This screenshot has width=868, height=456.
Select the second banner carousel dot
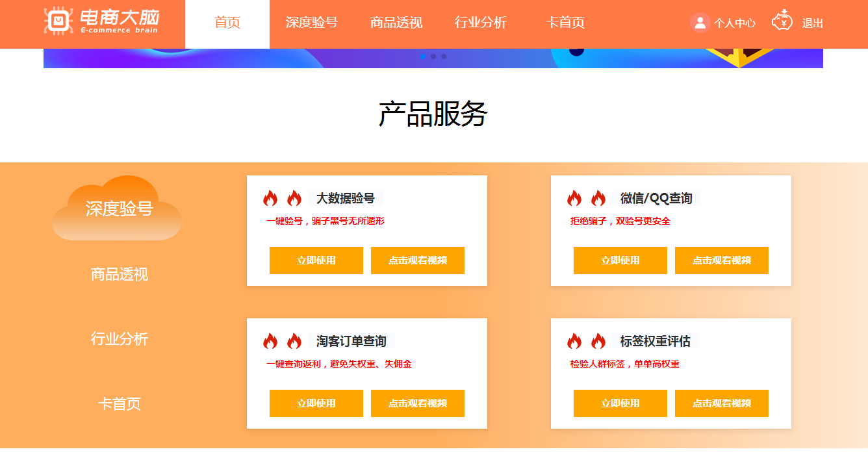pos(433,57)
